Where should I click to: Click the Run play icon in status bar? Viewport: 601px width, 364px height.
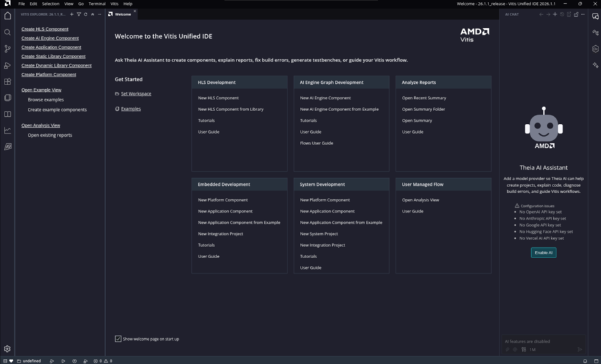click(63, 361)
